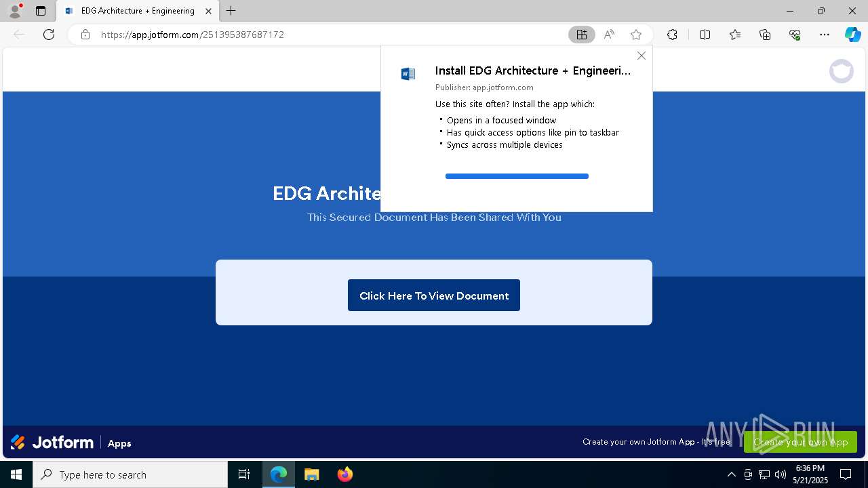Open a new browser tab
Screen dimensions: 868x488
tap(231, 11)
